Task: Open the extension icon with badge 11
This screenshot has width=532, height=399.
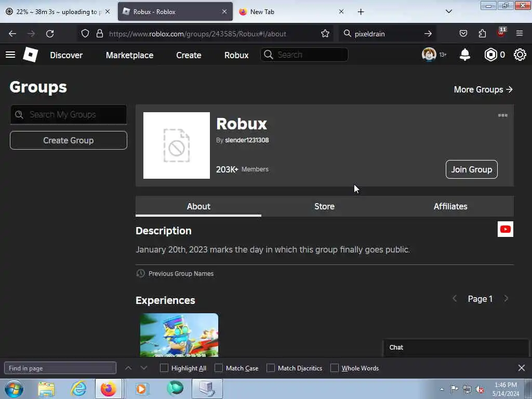Action: click(501, 32)
